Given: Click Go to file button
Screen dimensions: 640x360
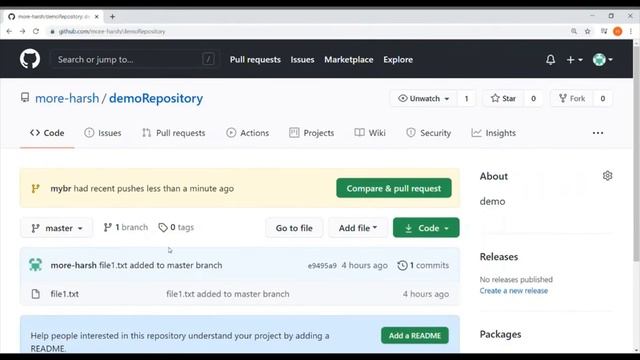Looking at the screenshot, I should click(294, 228).
